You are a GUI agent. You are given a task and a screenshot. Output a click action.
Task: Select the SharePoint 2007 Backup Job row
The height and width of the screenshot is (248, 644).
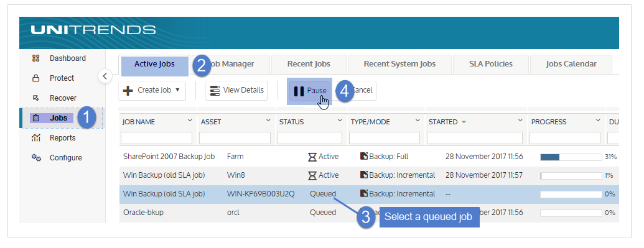(369, 157)
